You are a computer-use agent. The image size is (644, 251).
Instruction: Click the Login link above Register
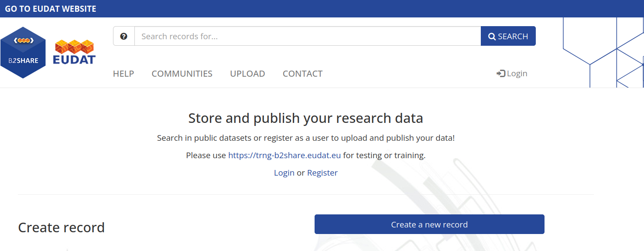[x=284, y=173]
